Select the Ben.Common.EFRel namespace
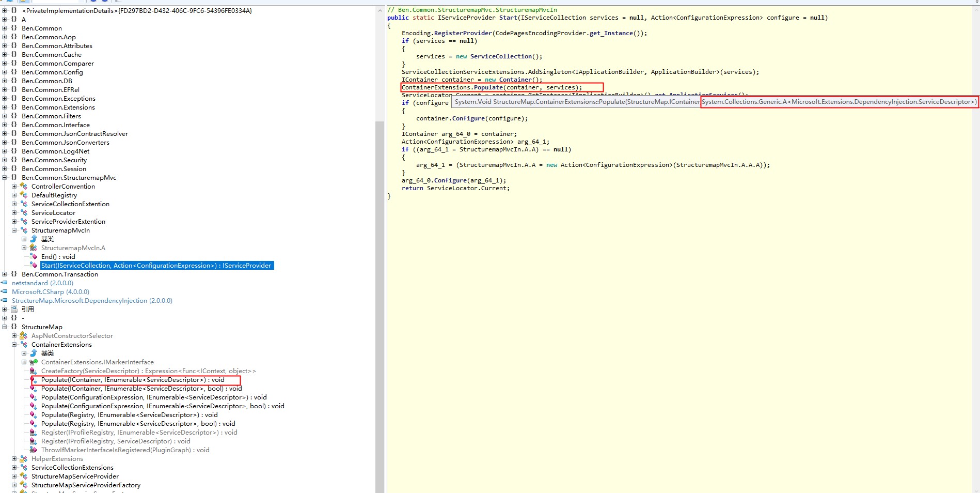The width and height of the screenshot is (980, 493). (x=50, y=89)
